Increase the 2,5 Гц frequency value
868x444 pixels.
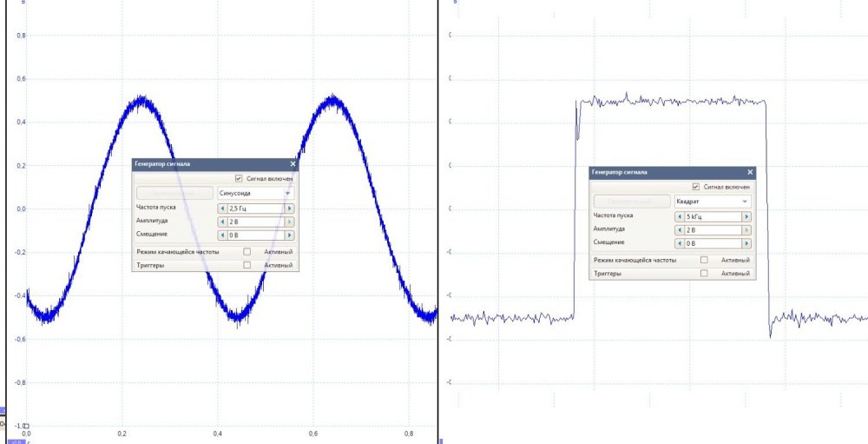click(290, 209)
